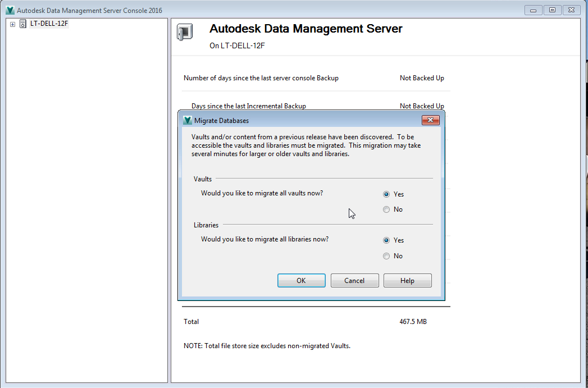Open Help for the Migrate Databases dialog
Viewport: 588px width, 388px height.
(x=408, y=280)
